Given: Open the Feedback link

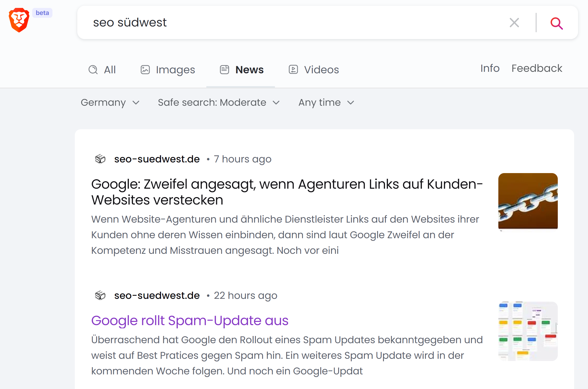Looking at the screenshot, I should click(537, 69).
